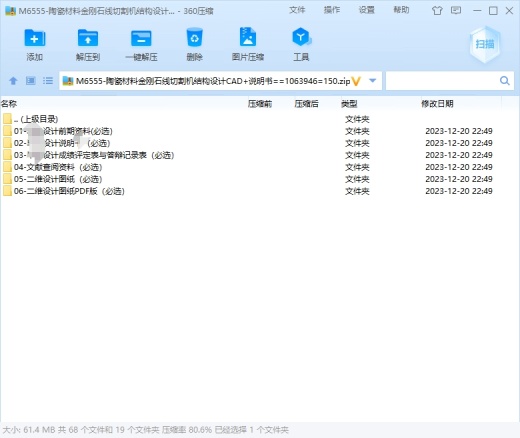Image resolution: width=520 pixels, height=438 pixels.
Task: Click the 添加 (Add) toolbar icon
Action: [35, 38]
